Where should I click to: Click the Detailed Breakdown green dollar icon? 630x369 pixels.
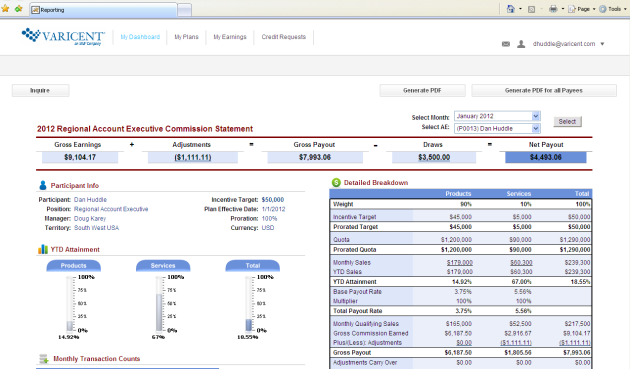coord(336,182)
